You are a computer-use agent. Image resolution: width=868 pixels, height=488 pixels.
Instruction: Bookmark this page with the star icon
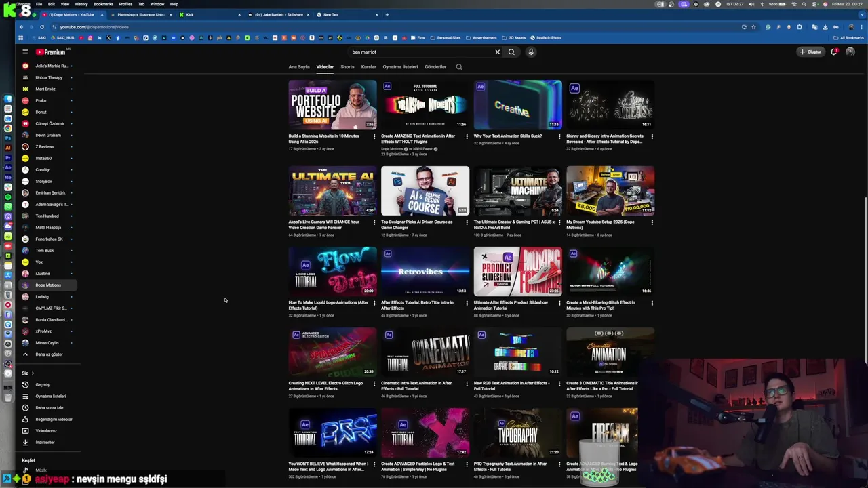pyautogui.click(x=753, y=27)
